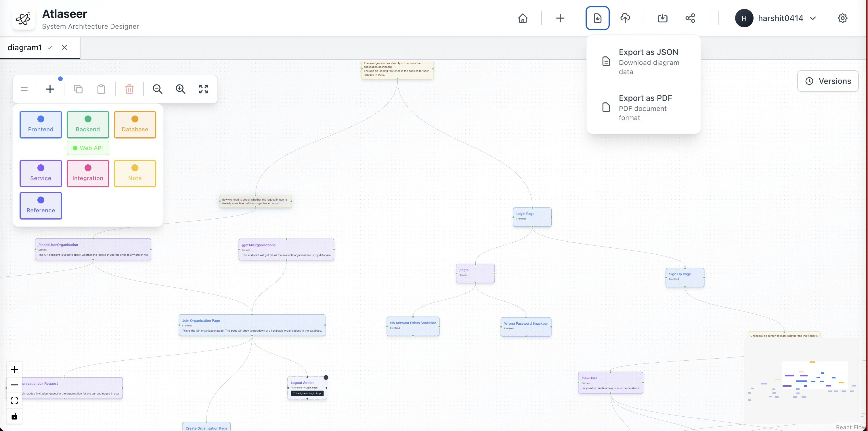Click the share diagram icon
The width and height of the screenshot is (868, 431).
click(x=690, y=18)
